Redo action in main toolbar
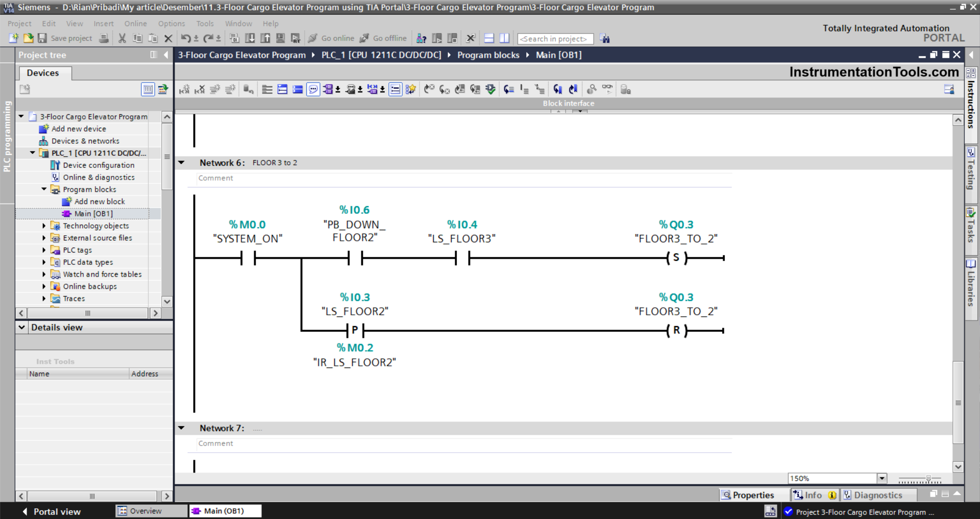Image resolution: width=980 pixels, height=519 pixels. click(208, 38)
